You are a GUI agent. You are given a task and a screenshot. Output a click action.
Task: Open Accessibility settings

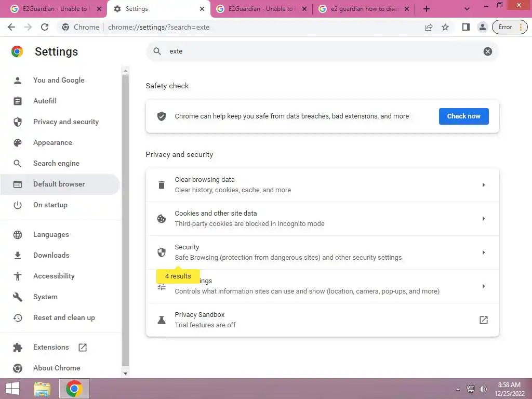60,276
